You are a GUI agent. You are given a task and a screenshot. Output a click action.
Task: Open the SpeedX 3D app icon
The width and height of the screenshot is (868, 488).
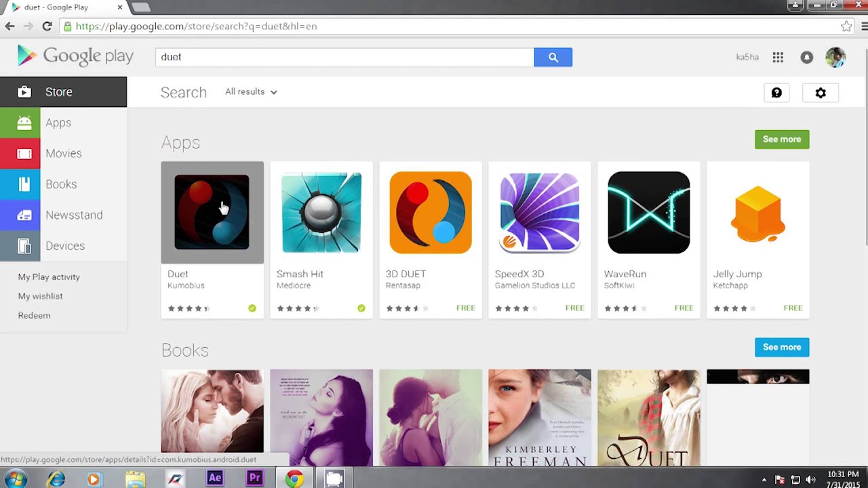pos(540,212)
